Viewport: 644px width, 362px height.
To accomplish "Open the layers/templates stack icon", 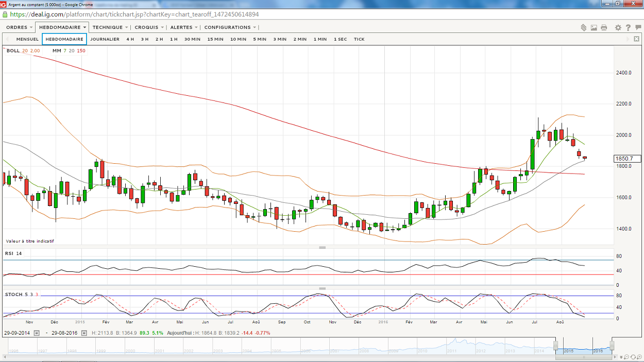I will click(x=584, y=27).
